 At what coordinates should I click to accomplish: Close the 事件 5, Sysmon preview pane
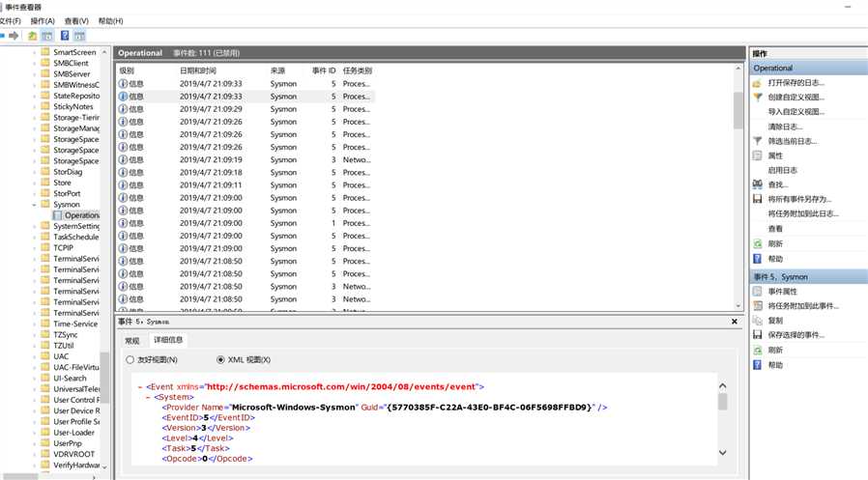point(735,322)
